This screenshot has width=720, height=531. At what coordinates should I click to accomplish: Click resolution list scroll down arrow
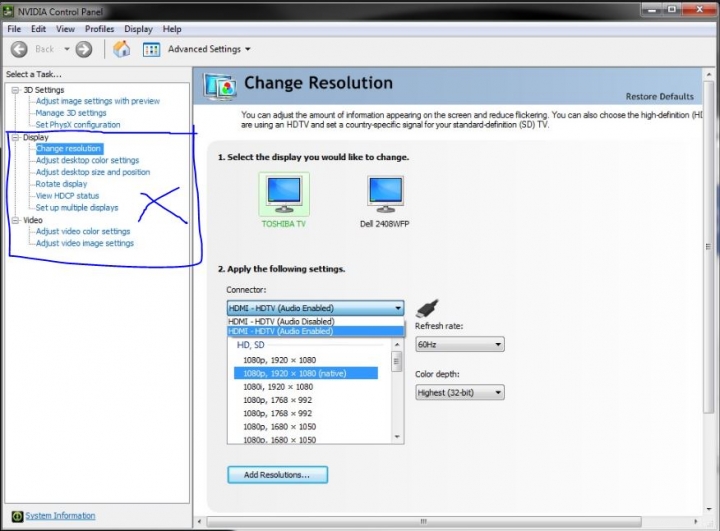pyautogui.click(x=397, y=437)
